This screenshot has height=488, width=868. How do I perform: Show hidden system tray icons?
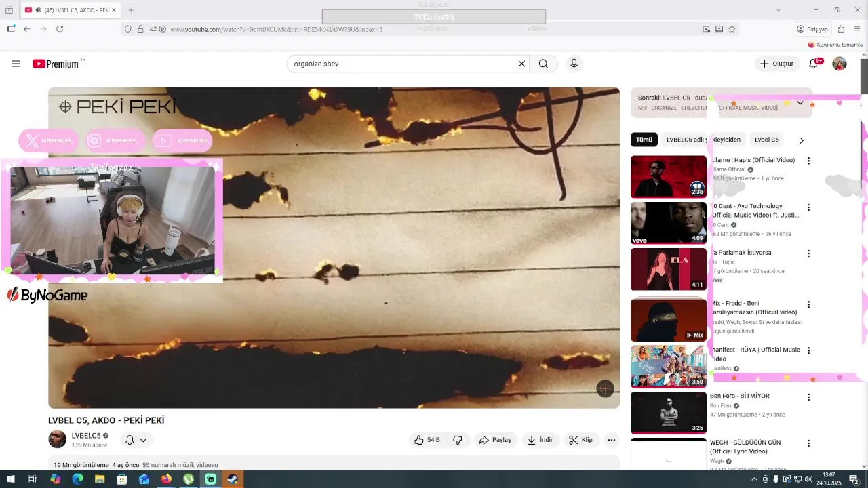click(x=754, y=479)
